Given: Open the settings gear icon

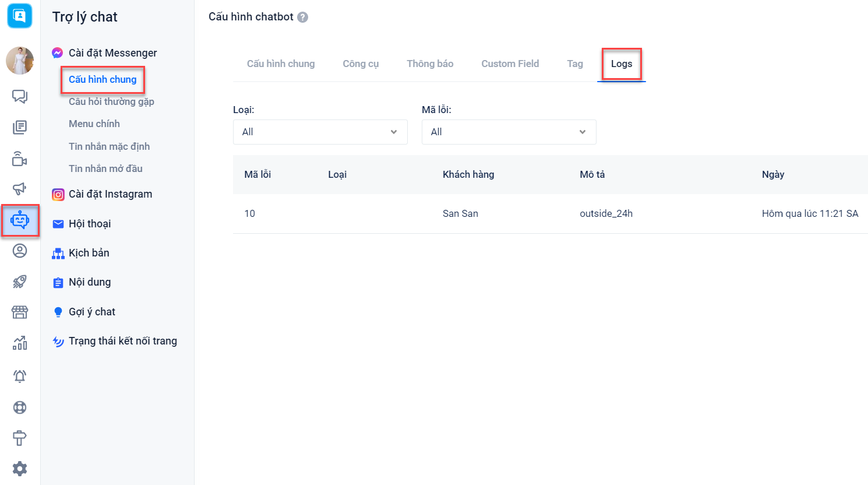Looking at the screenshot, I should pos(20,469).
